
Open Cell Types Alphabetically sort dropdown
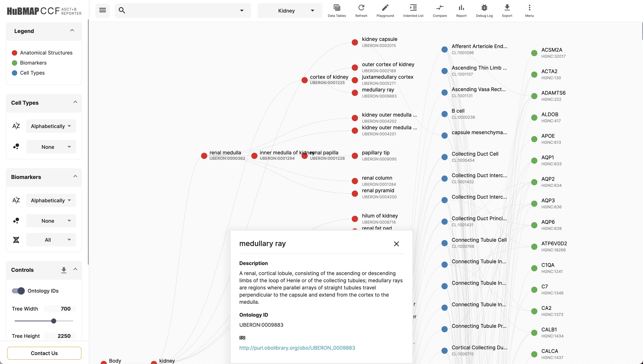pyautogui.click(x=51, y=126)
